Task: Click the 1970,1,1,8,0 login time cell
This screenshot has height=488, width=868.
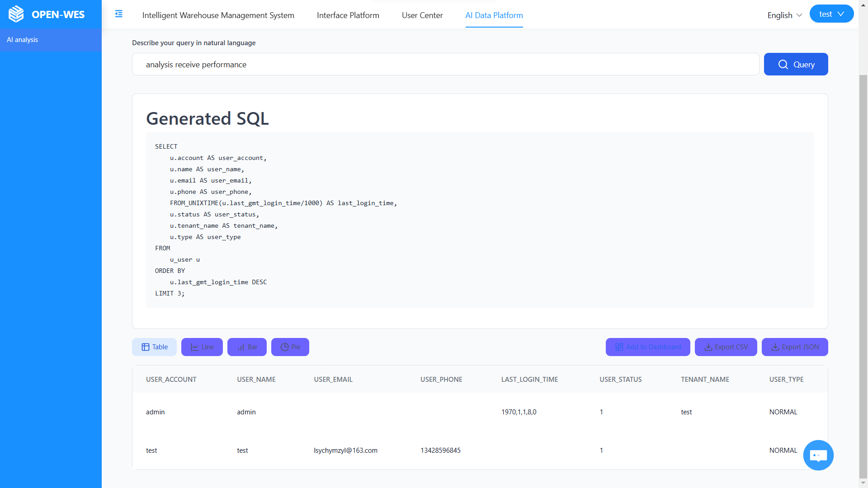Action: tap(519, 412)
